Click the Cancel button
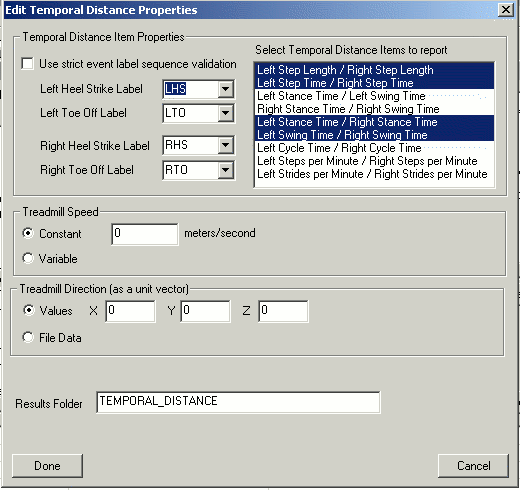This screenshot has width=520, height=490. (x=473, y=466)
